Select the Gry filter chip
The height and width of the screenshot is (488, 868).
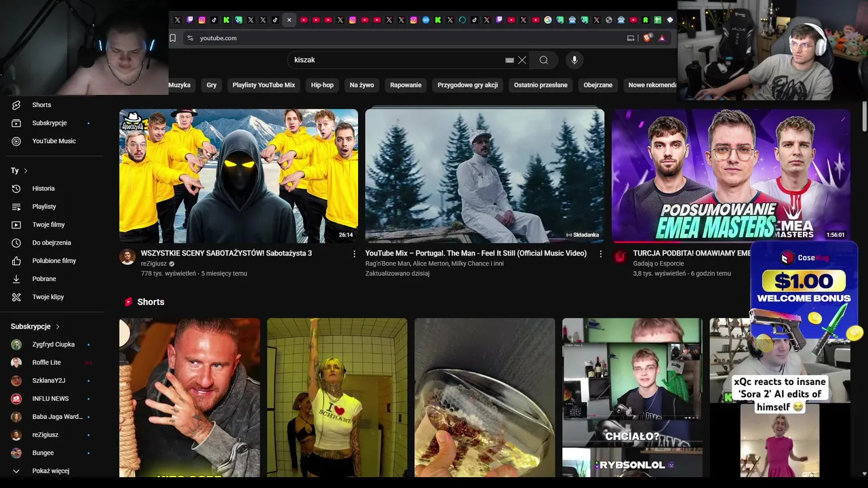click(x=212, y=85)
